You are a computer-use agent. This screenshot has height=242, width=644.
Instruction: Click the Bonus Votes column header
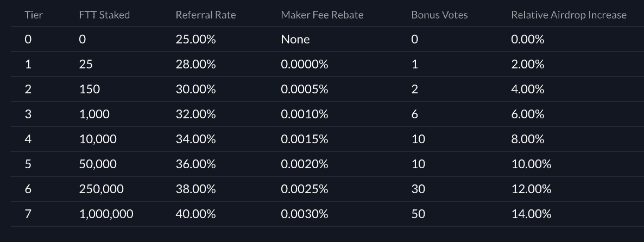click(439, 15)
